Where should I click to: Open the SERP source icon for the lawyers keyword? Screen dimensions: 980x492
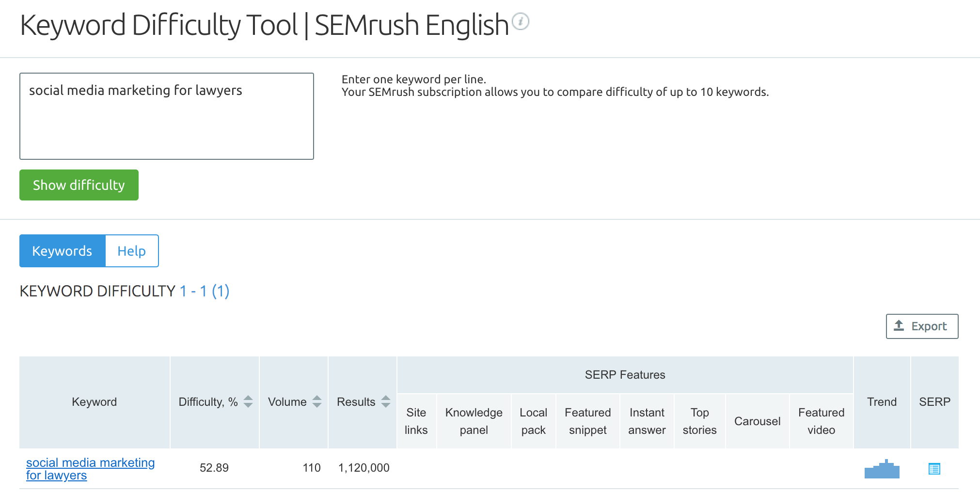pos(934,469)
